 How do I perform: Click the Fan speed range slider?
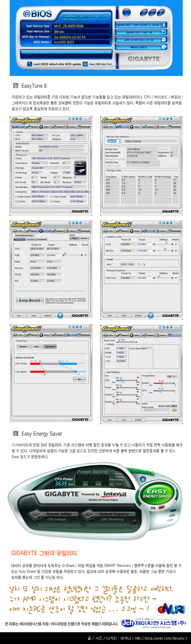coord(54,372)
